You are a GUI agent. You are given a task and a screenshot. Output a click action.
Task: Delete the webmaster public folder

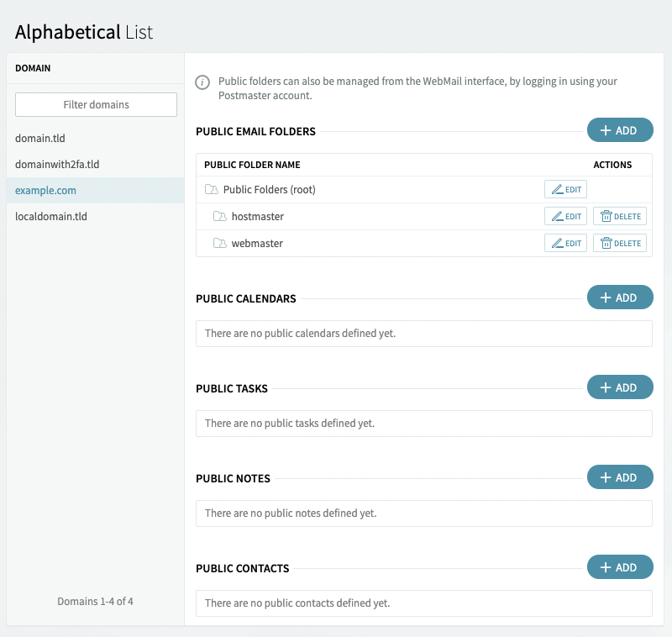(619, 243)
